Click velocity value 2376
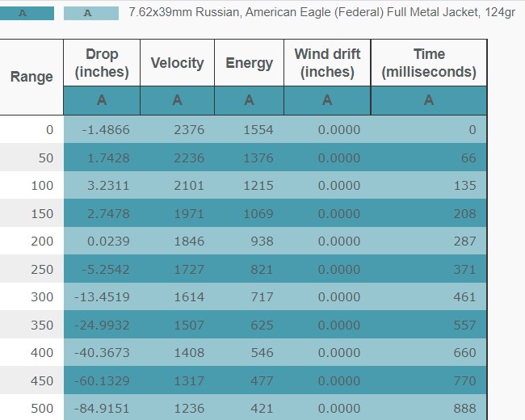The height and width of the screenshot is (420, 525). coord(189,130)
